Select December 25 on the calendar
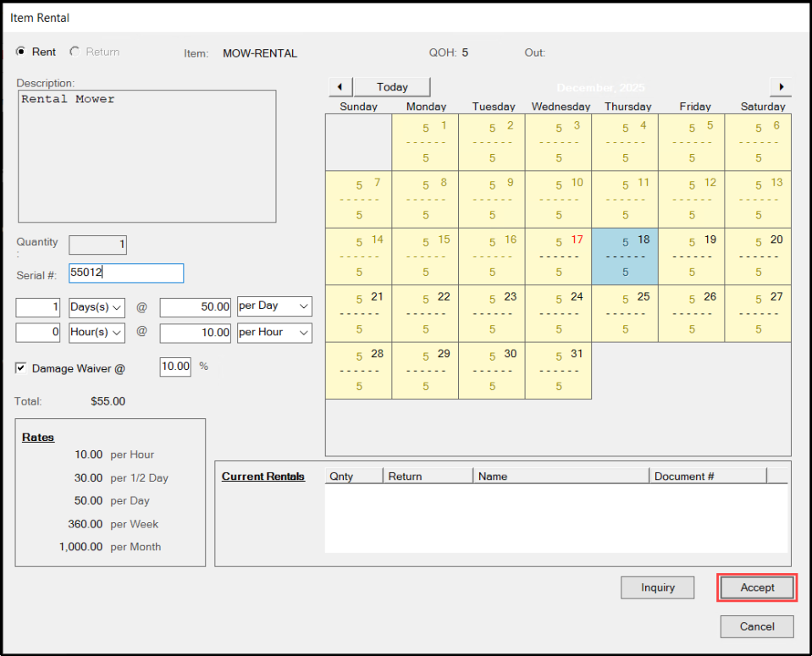Image resolution: width=812 pixels, height=656 pixels. (x=625, y=313)
